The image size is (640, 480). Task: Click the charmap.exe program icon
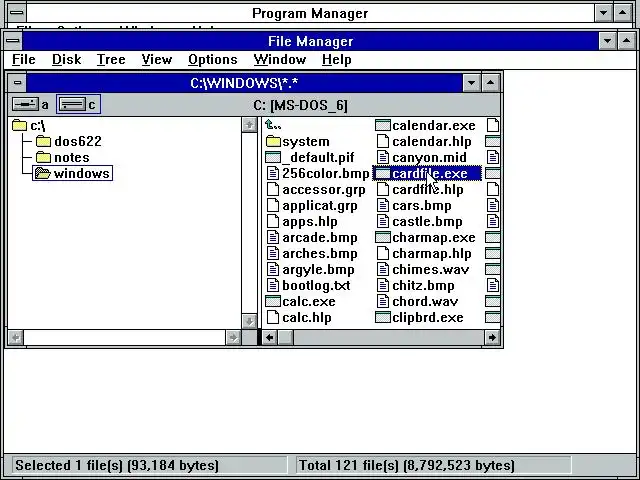(382, 237)
